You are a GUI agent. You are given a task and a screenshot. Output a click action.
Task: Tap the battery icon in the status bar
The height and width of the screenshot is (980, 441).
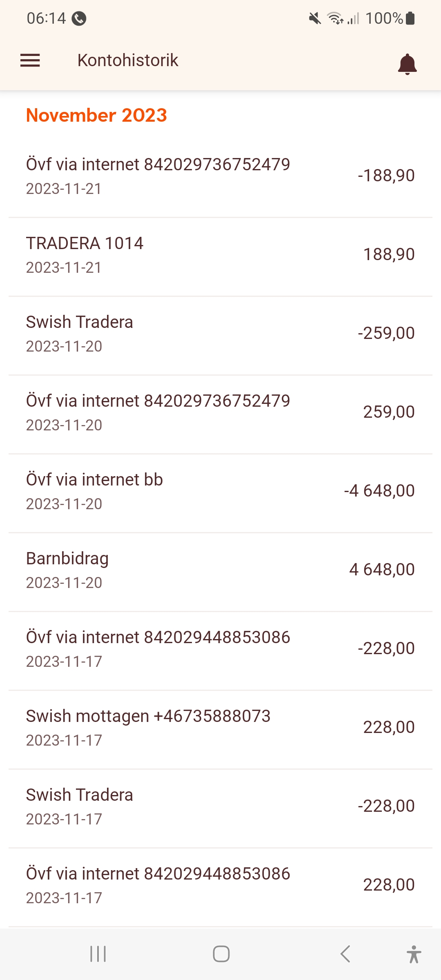tap(410, 18)
